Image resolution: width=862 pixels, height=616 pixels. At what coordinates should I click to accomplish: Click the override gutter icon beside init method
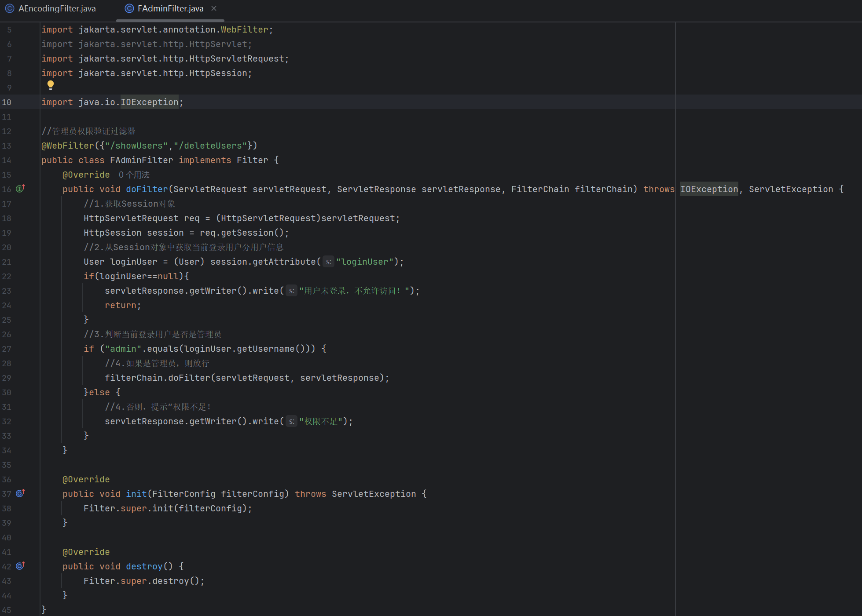[20, 493]
